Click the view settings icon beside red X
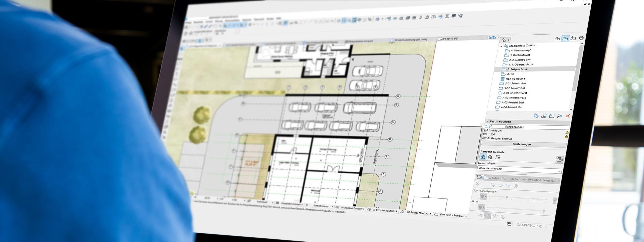Image resolution: width=644 pixels, height=242 pixels. (559, 116)
